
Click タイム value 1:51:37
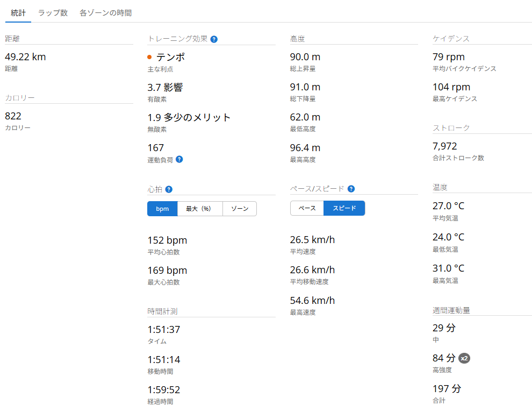(163, 329)
